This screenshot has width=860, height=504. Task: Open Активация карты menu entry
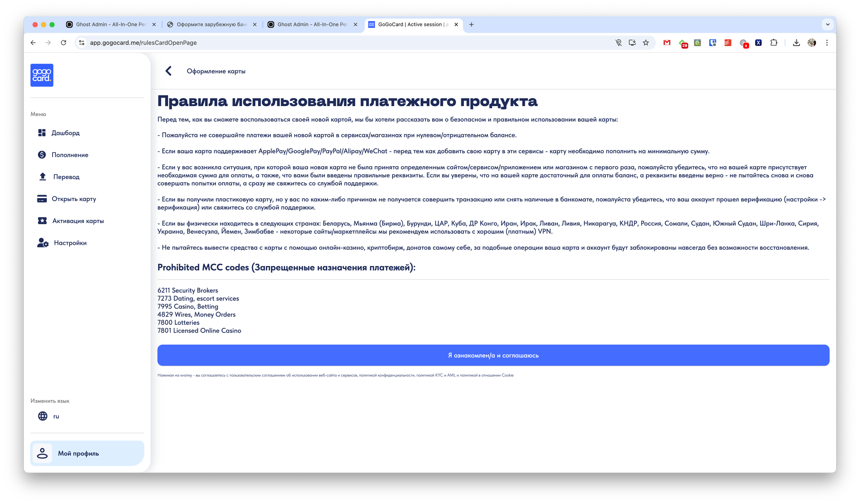(78, 221)
